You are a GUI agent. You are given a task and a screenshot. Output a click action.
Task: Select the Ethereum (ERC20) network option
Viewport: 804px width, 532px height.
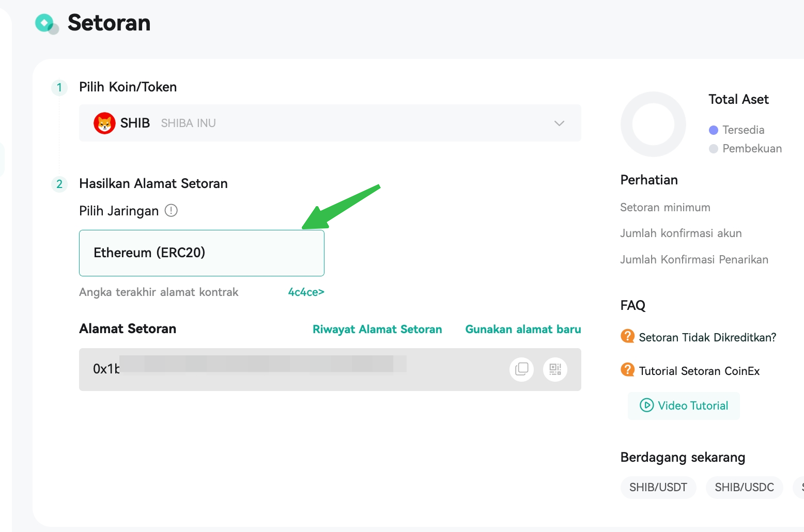coord(202,253)
